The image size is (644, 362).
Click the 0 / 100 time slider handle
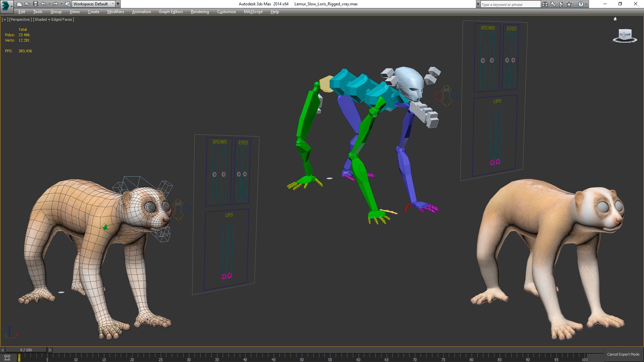pos(26,350)
